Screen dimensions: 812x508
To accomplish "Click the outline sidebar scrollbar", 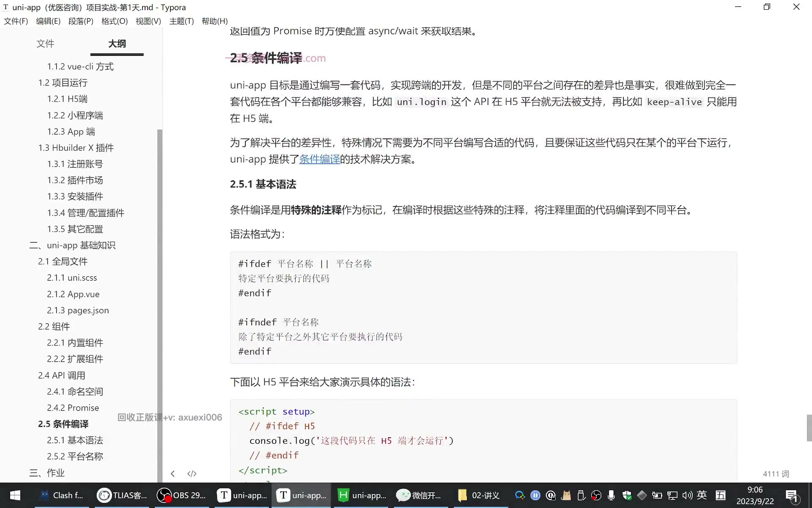I will (159, 305).
